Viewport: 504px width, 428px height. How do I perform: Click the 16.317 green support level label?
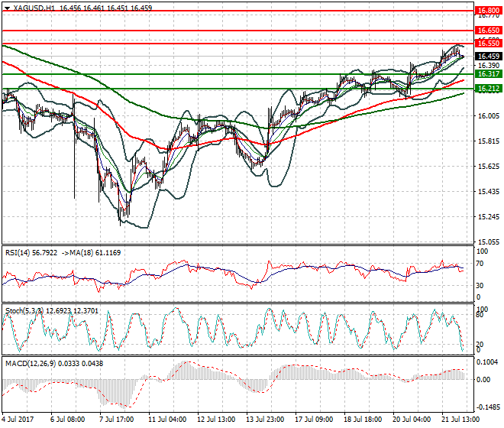pyautogui.click(x=489, y=74)
